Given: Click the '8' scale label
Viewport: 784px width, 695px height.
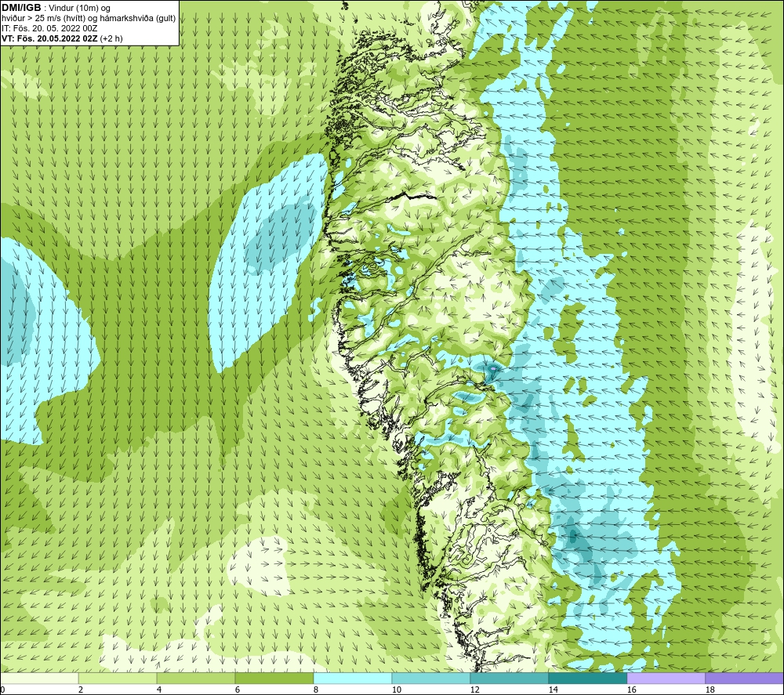Looking at the screenshot, I should [315, 690].
